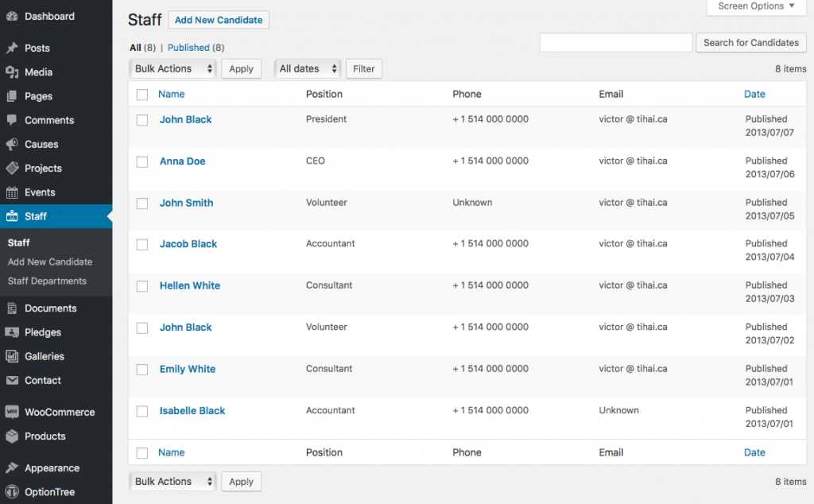Image resolution: width=814 pixels, height=504 pixels.
Task: Open the Bulk Actions dropdown
Action: click(172, 68)
